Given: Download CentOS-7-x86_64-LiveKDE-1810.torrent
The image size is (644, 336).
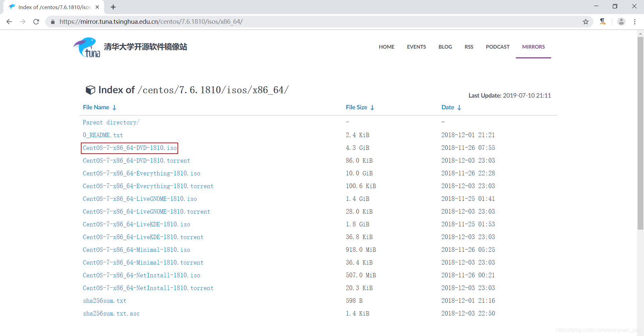Looking at the screenshot, I should coord(143,237).
